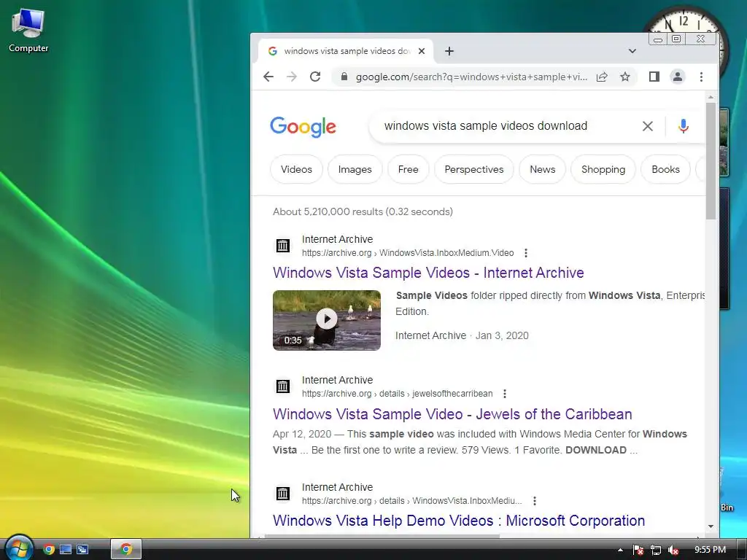Select the windows vista sample videos tab
This screenshot has width=747, height=560.
tap(345, 51)
